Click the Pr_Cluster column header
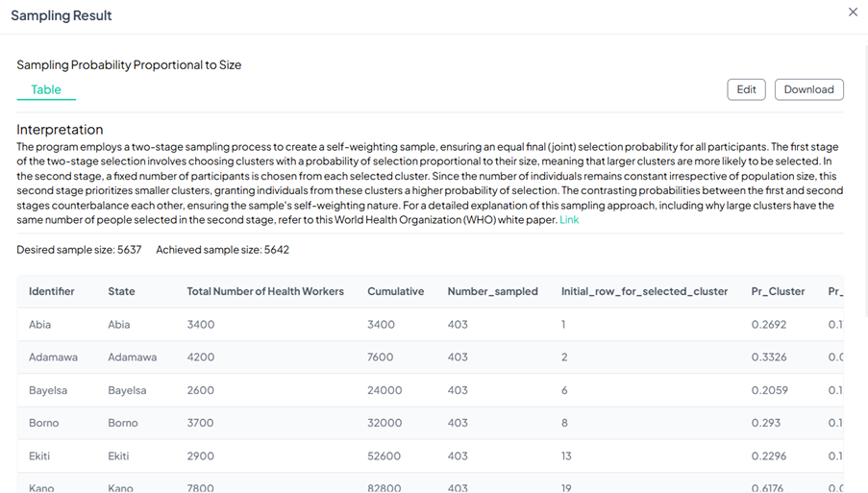The width and height of the screenshot is (868, 493). pos(778,291)
